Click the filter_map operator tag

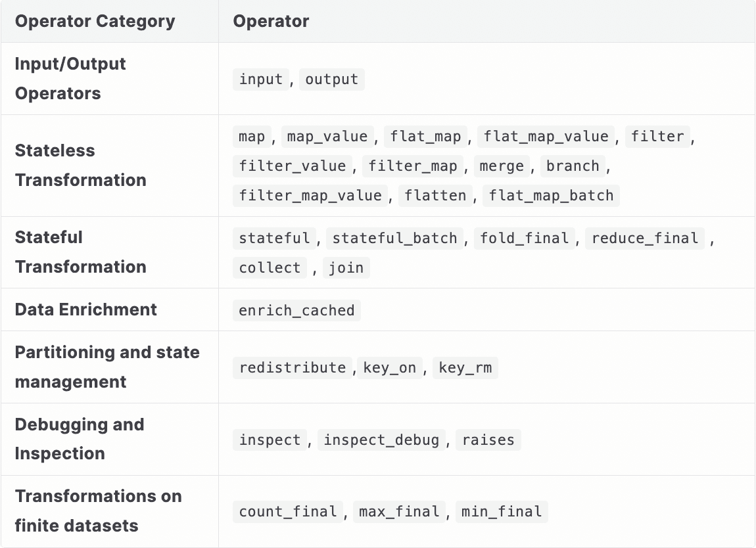pyautogui.click(x=413, y=166)
